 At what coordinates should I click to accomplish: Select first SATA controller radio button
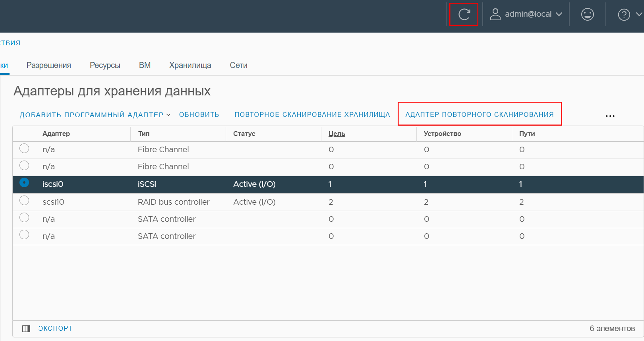click(24, 217)
